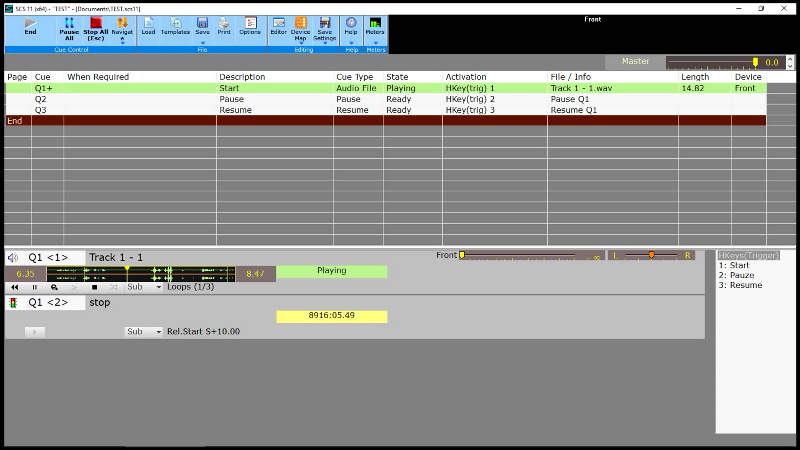
Task: Expand the Save dropdown in File group
Action: (202, 42)
